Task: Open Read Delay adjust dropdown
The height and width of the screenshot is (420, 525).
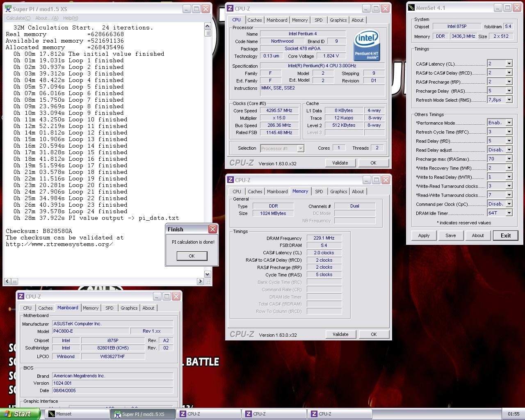Action: pyautogui.click(x=509, y=150)
